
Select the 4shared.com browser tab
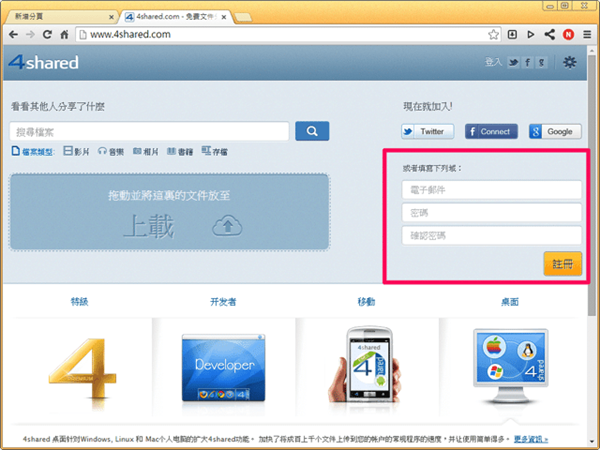pos(176,17)
